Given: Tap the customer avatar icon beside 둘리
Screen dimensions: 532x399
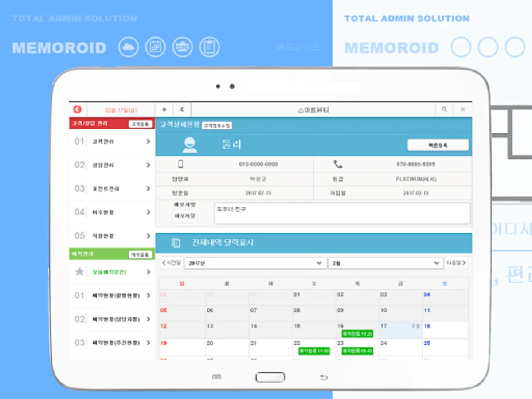Looking at the screenshot, I should point(189,145).
